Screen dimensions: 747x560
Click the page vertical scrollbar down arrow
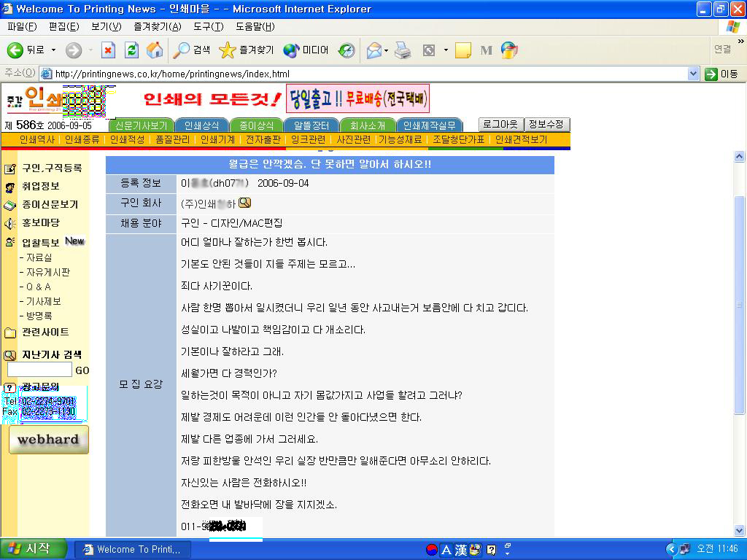[x=739, y=530]
